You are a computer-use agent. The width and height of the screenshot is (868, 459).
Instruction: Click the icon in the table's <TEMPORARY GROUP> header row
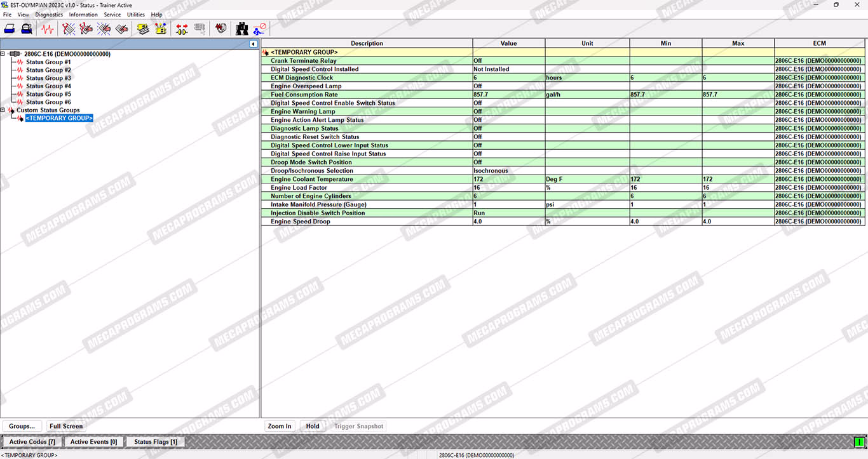click(x=266, y=52)
